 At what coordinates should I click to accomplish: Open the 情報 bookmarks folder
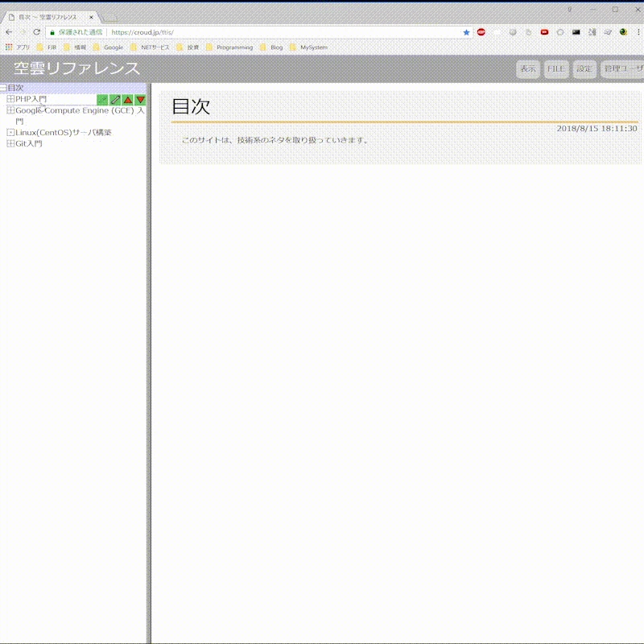[75, 47]
